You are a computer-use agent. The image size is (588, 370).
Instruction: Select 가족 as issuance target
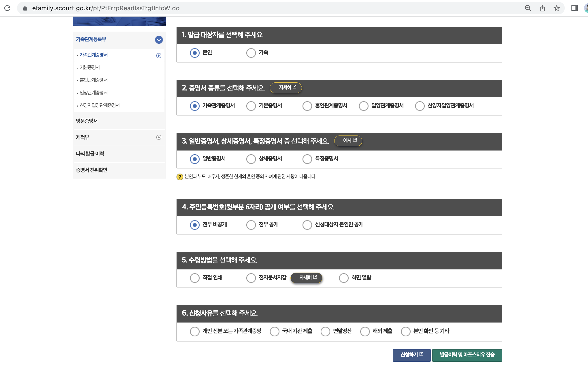coord(251,53)
